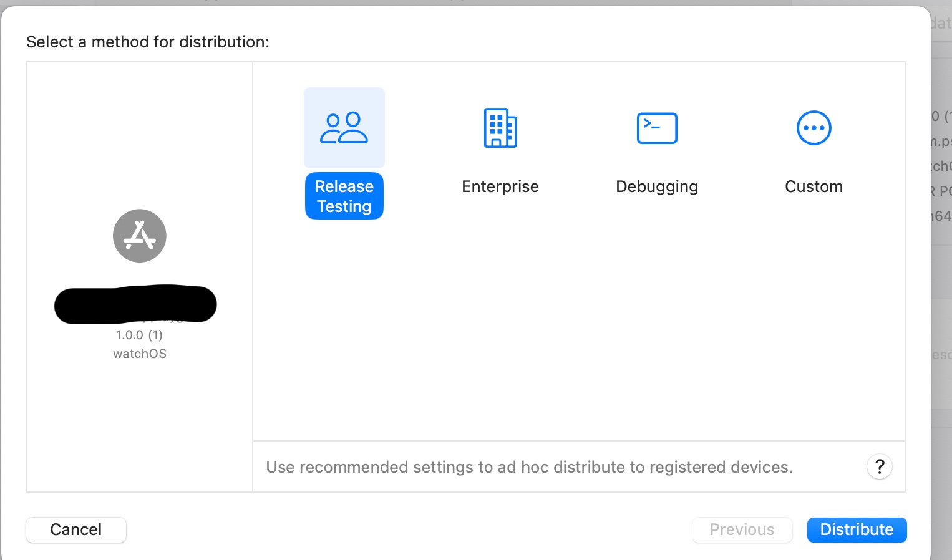
Task: Pick the Custom ellipsis icon
Action: (x=814, y=128)
